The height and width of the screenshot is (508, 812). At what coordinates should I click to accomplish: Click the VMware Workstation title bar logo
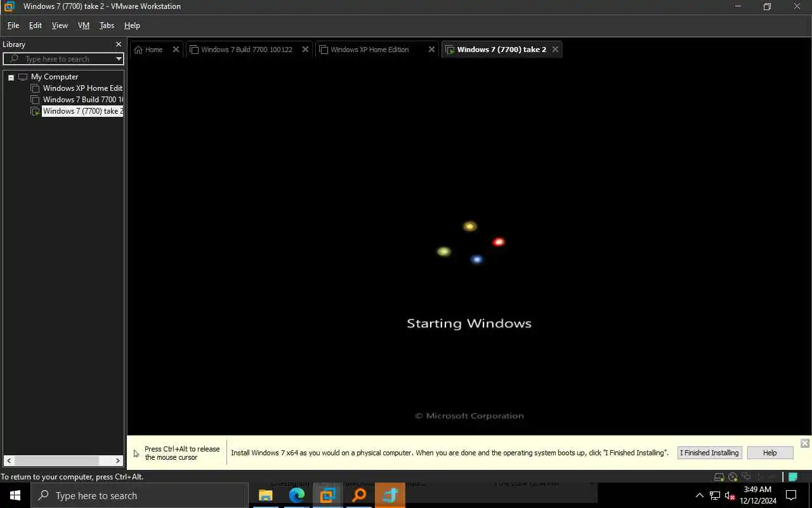pyautogui.click(x=9, y=6)
